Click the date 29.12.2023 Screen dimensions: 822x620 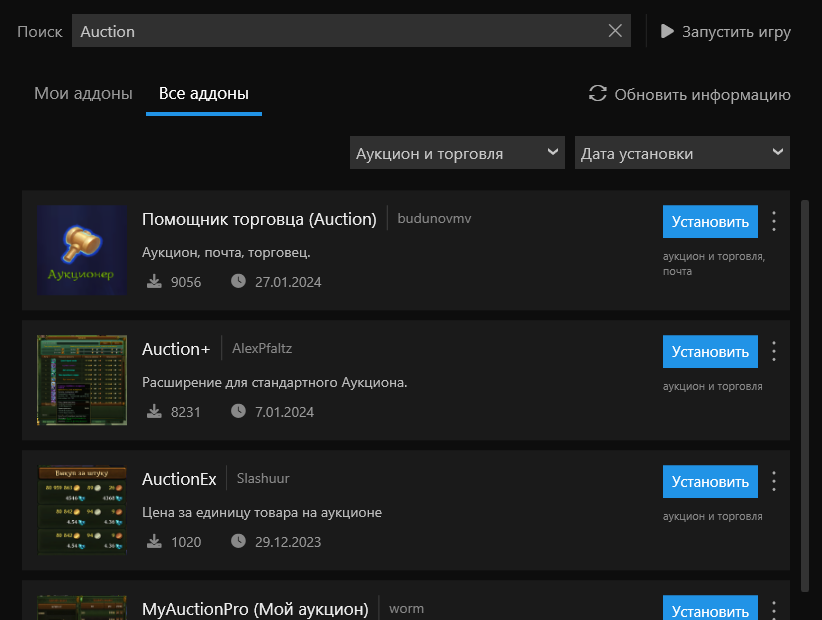point(288,542)
